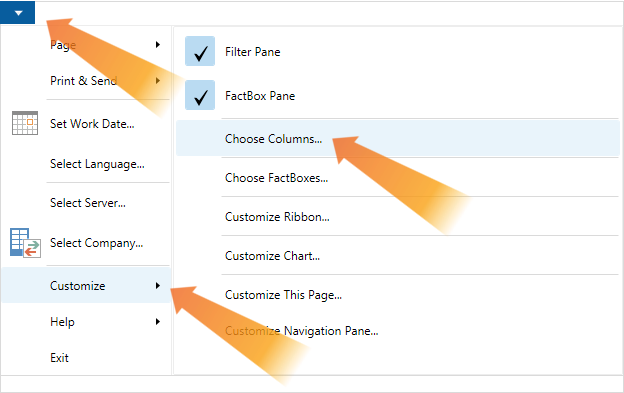
Task: Click the Set Work Date calendar icon
Action: [x=25, y=123]
